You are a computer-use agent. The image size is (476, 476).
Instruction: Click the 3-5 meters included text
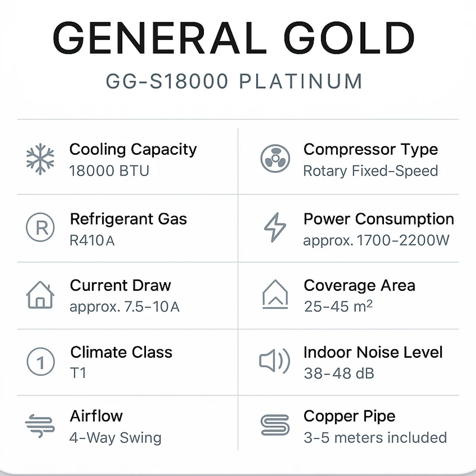coord(375,438)
